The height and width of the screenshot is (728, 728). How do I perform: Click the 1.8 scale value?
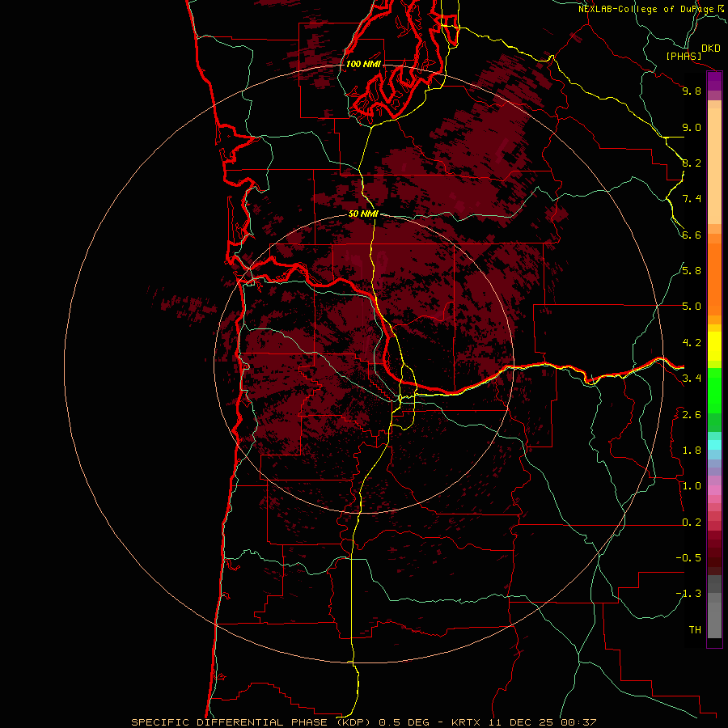[692, 451]
